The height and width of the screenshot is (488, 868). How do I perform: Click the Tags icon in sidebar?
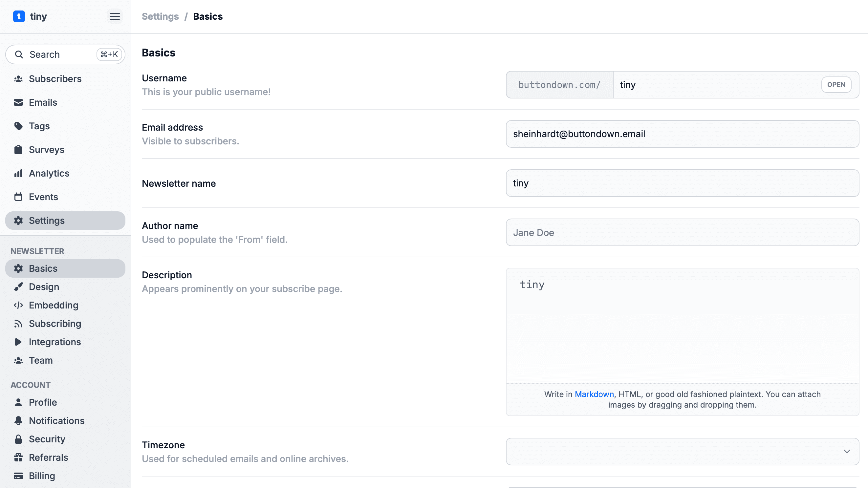tap(18, 126)
